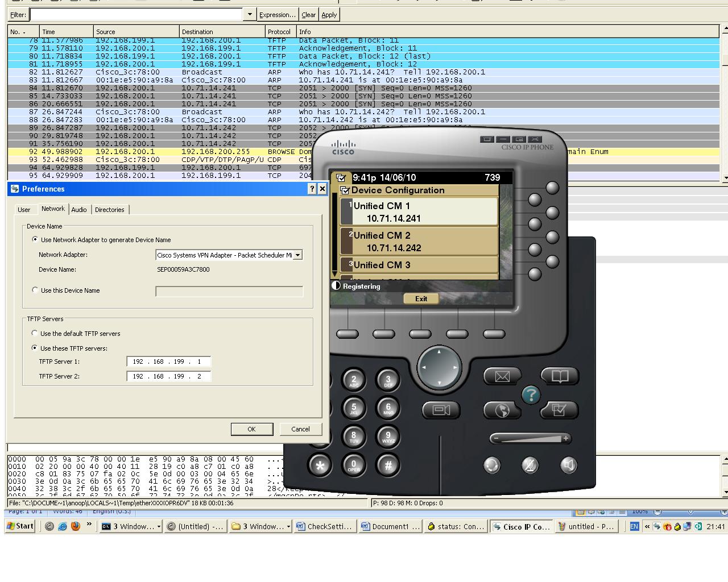Open the Filter history dropdown arrow
This screenshot has width=728, height=582.
click(x=249, y=14)
